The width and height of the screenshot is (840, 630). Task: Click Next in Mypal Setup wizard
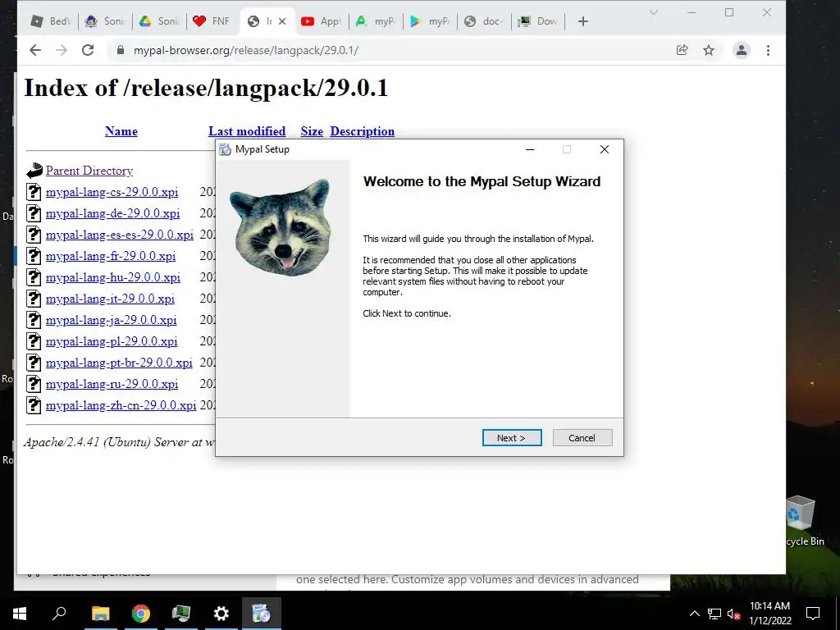pos(512,438)
